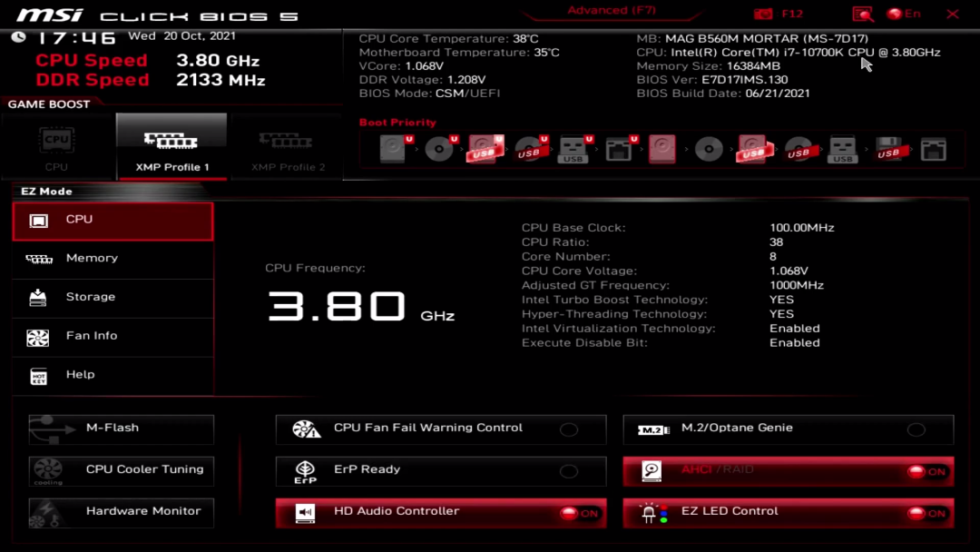Click the last network boot device icon
Image resolution: width=980 pixels, height=552 pixels.
tap(932, 149)
